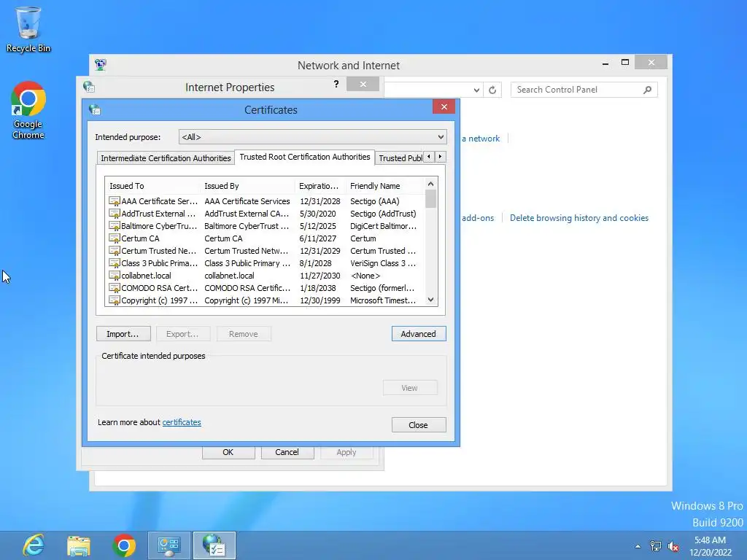Click the certificate list scrollbar thumb

click(430, 198)
